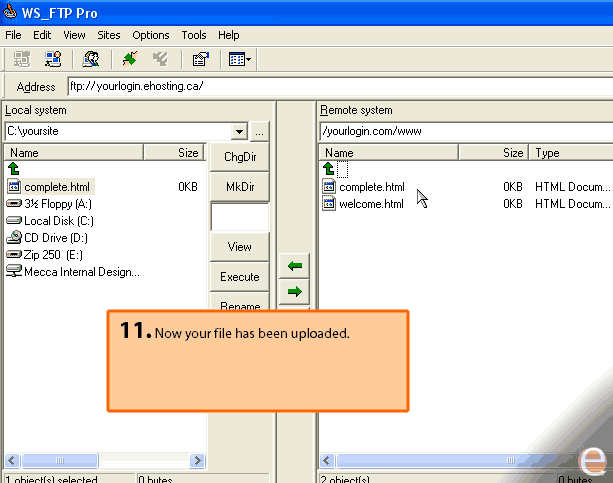This screenshot has height=483, width=613.
Task: Select welcome.html in the Remote system
Action: [x=371, y=204]
